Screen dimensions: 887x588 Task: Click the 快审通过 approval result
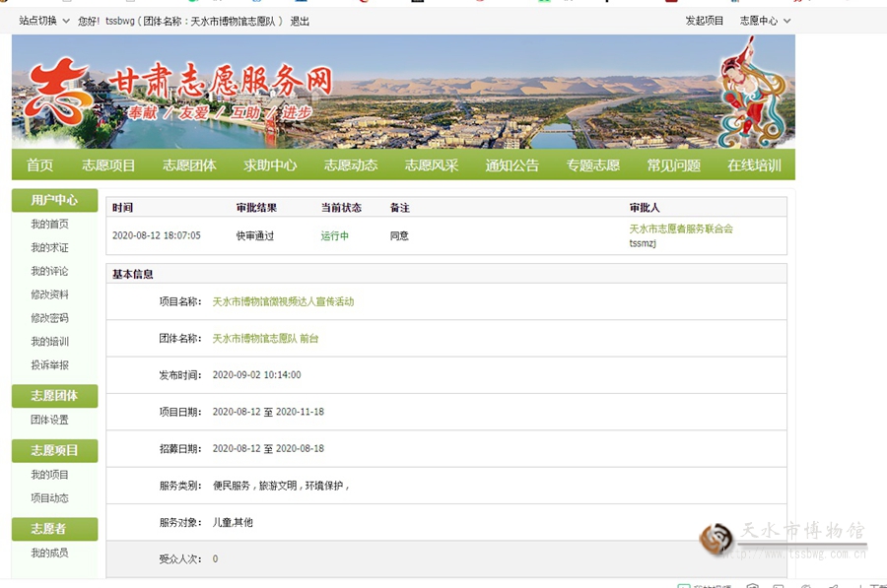pyautogui.click(x=255, y=235)
